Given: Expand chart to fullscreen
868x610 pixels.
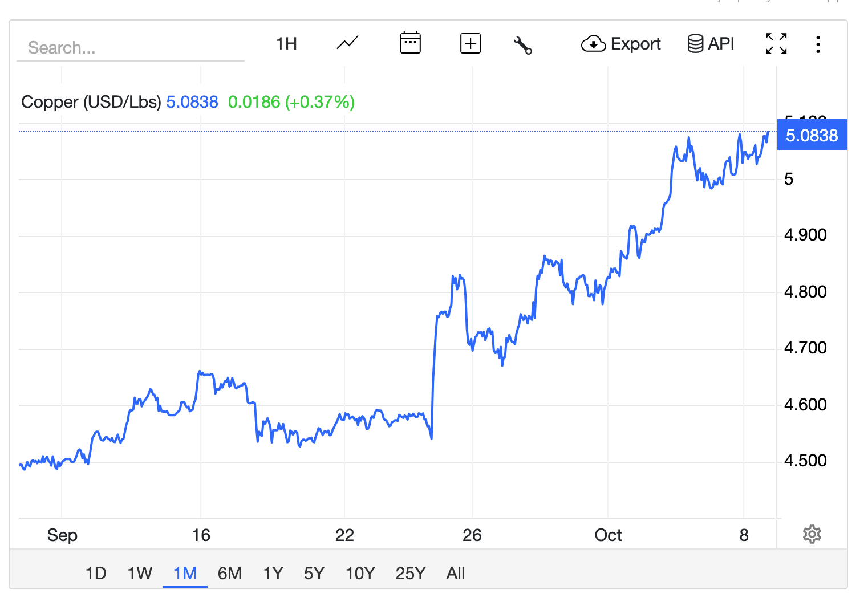Looking at the screenshot, I should (776, 44).
